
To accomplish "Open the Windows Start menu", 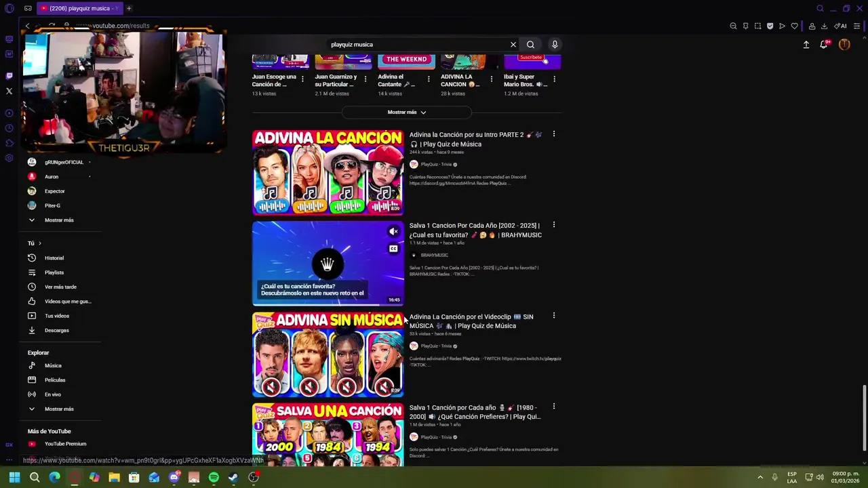I will [x=14, y=478].
